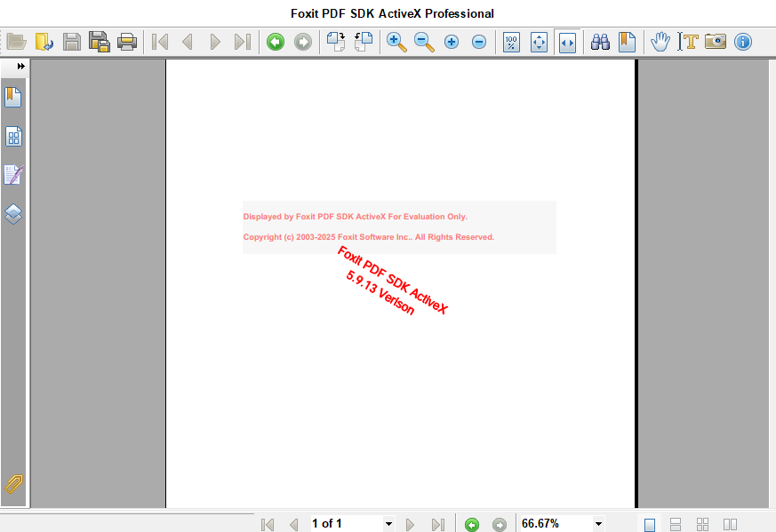This screenshot has width=776, height=532.
Task: Click the round blue plus zoom button
Action: (x=452, y=42)
